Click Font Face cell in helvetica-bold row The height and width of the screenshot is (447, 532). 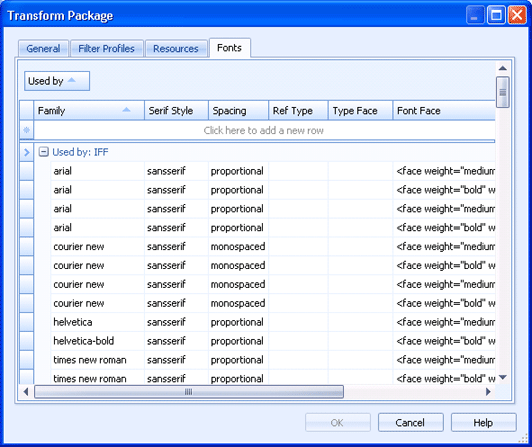point(444,341)
